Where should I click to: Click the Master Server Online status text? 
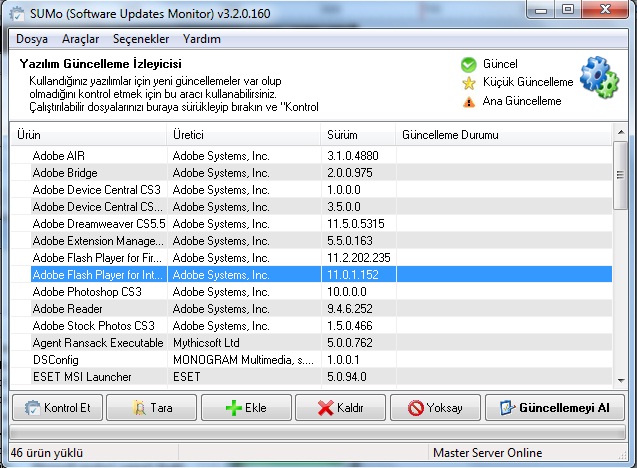488,453
